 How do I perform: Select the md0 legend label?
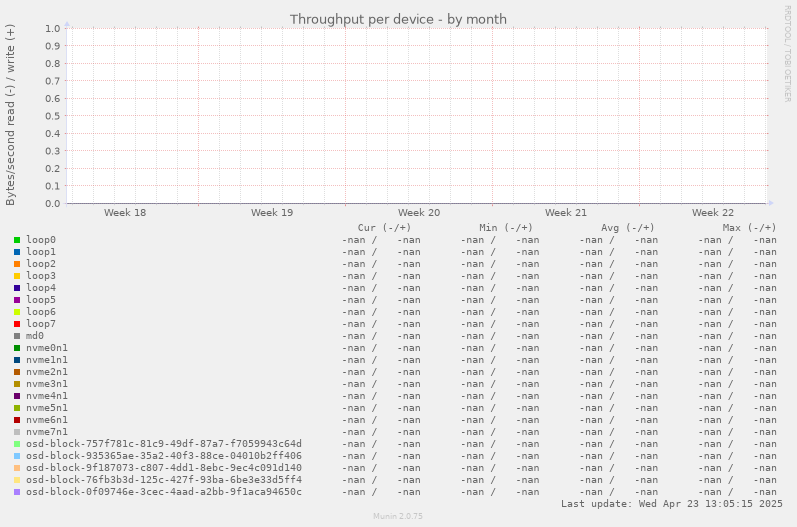tap(35, 336)
